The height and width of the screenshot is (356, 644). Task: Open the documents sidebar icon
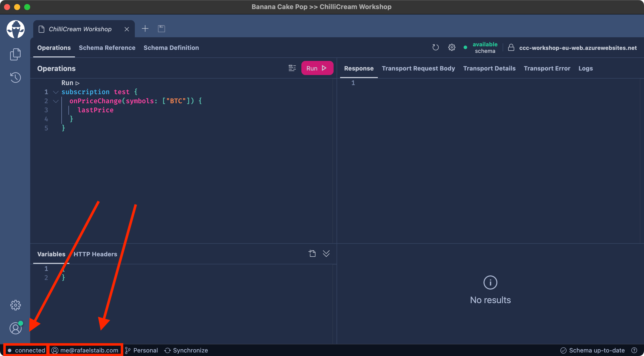click(15, 54)
